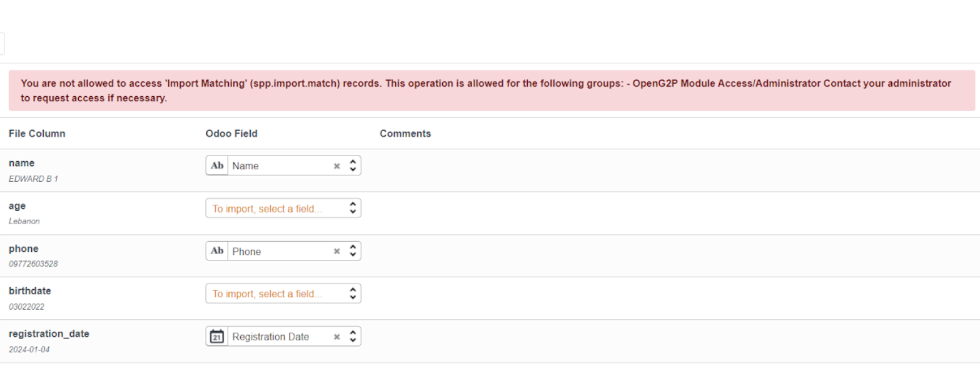Click the Comments column header
Screen dimensions: 980x391
click(405, 133)
